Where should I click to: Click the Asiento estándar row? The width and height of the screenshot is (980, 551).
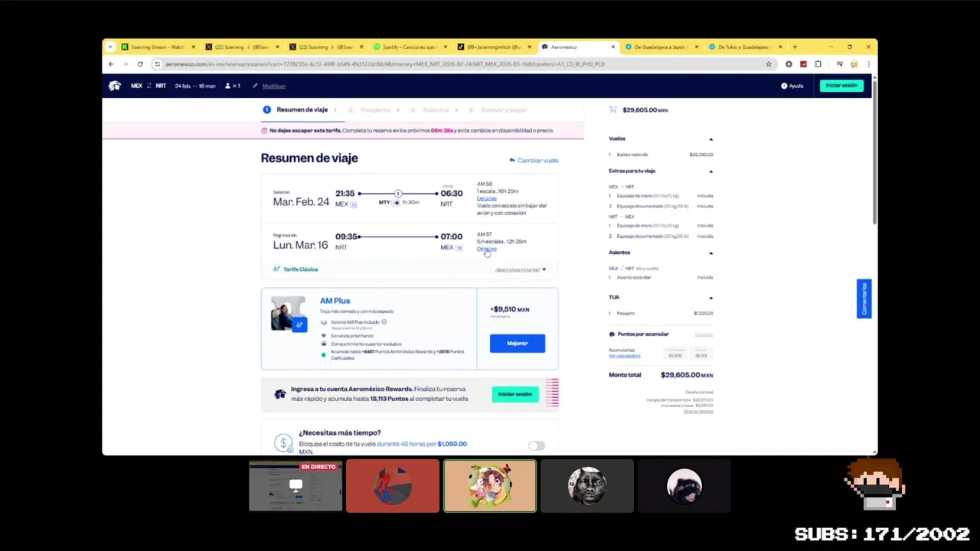point(661,277)
